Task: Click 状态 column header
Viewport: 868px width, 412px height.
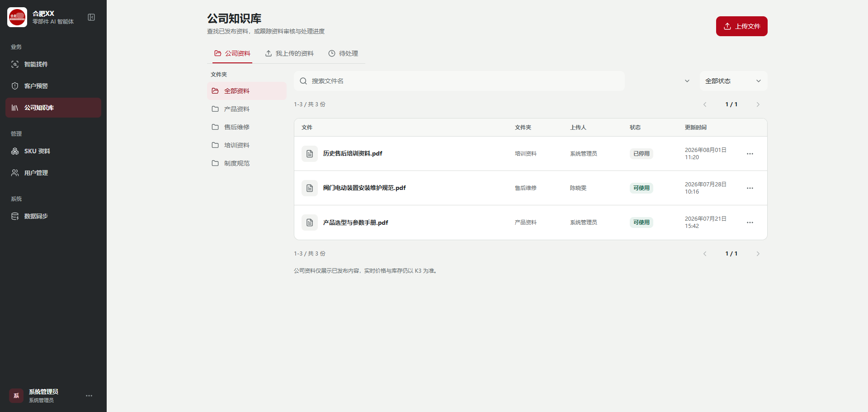Action: pyautogui.click(x=635, y=128)
